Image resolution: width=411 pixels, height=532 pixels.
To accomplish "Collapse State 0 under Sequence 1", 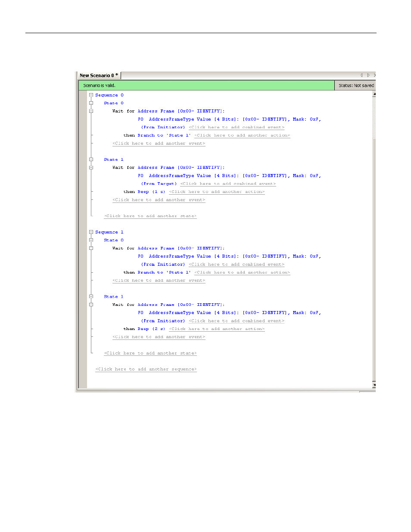I will point(91,240).
